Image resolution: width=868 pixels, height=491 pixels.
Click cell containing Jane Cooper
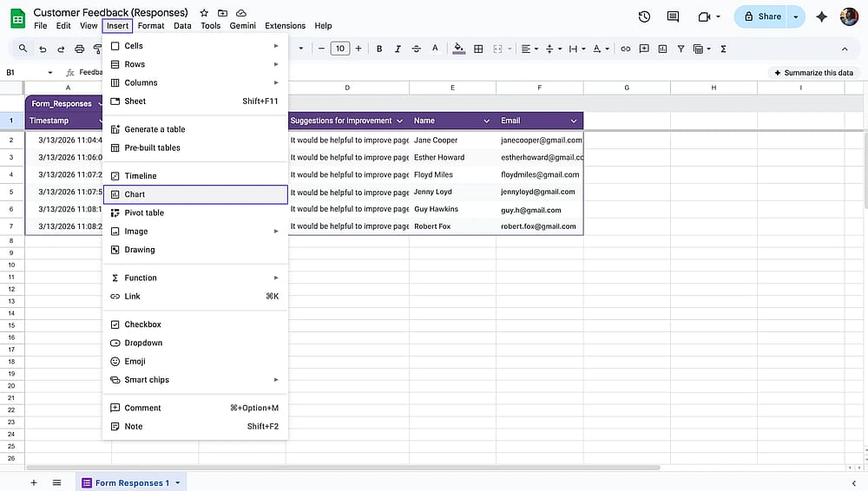[x=452, y=140]
